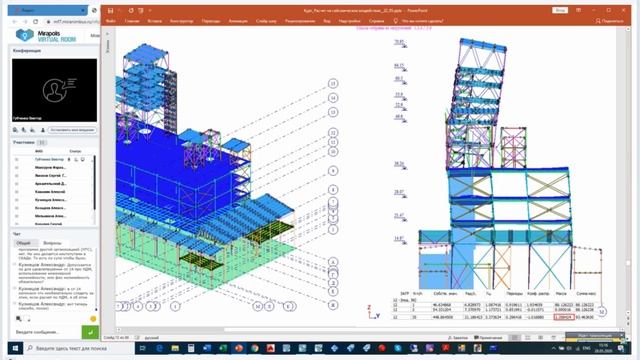Open the ribbon display options icon
The image size is (640, 360).
578,10
